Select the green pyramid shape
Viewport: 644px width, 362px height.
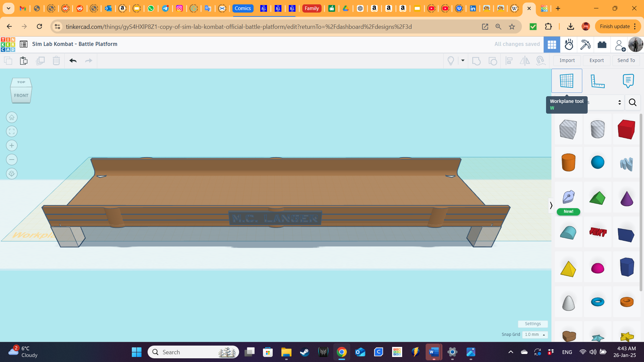597,198
